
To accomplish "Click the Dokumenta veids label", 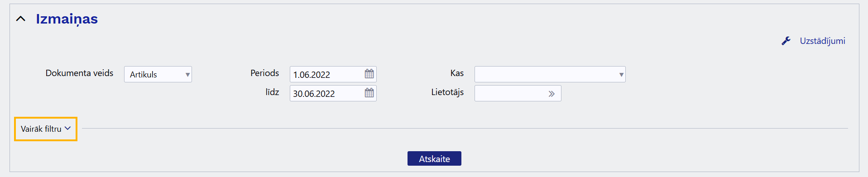I will (79, 73).
